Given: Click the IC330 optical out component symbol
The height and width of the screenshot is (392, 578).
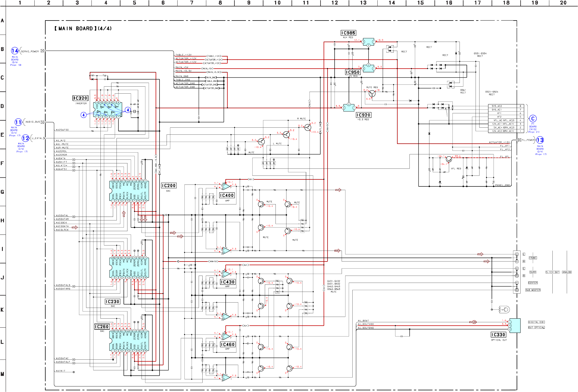Looking at the screenshot, I should [515, 326].
